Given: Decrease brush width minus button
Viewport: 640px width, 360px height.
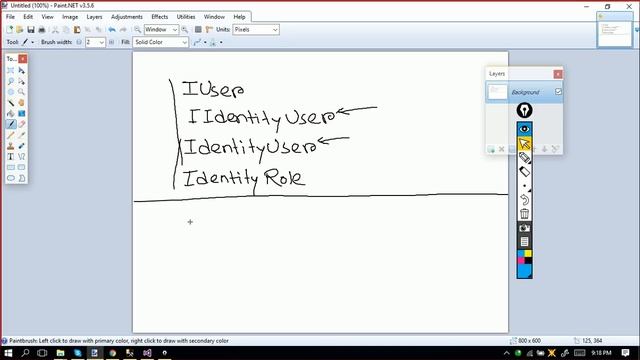Looking at the screenshot, I should tap(79, 42).
